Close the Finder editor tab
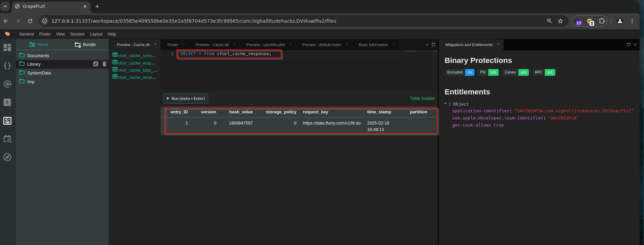This screenshot has width=644, height=245. pyautogui.click(x=184, y=44)
